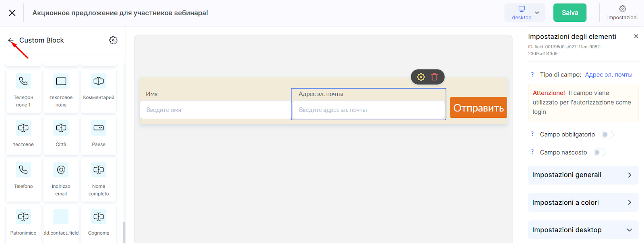
Task: Open selected element settings gear in floating toolbar
Action: (x=421, y=77)
